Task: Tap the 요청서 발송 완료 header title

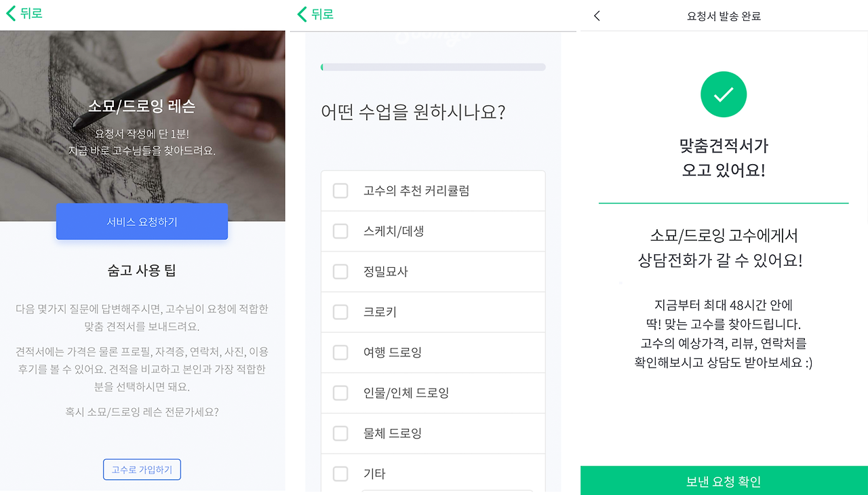Action: (724, 15)
